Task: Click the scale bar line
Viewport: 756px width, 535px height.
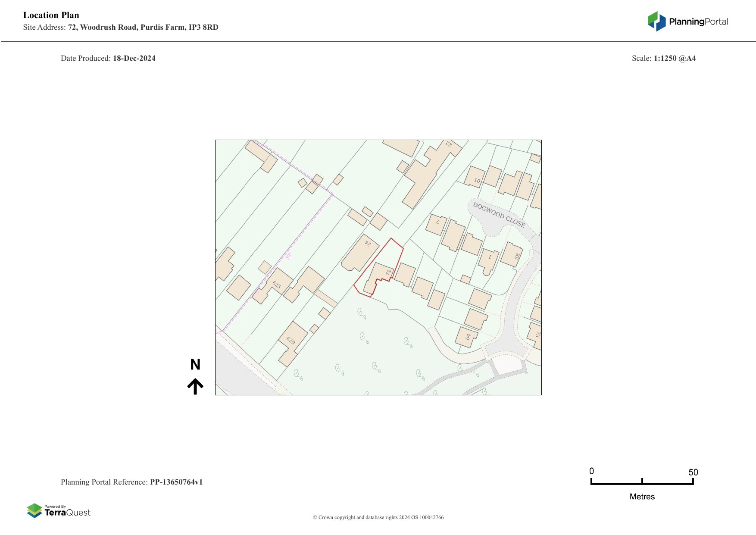Action: [x=642, y=483]
